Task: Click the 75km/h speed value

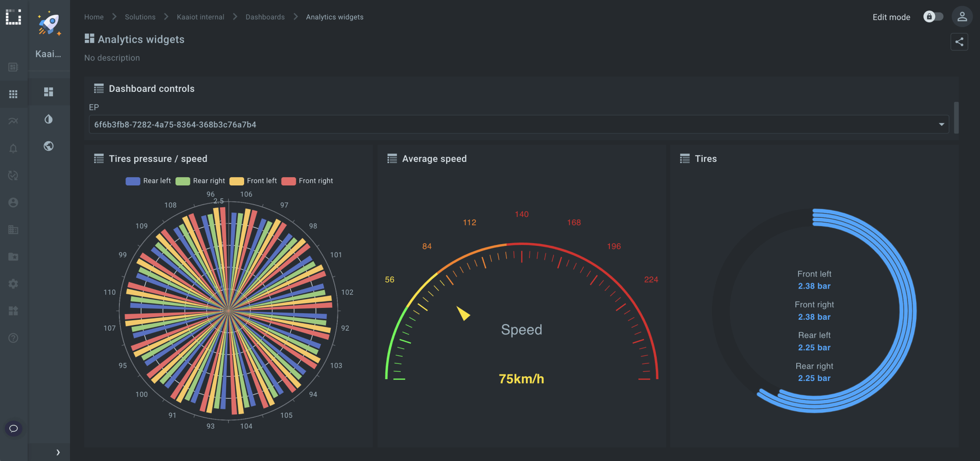Action: coord(521,379)
